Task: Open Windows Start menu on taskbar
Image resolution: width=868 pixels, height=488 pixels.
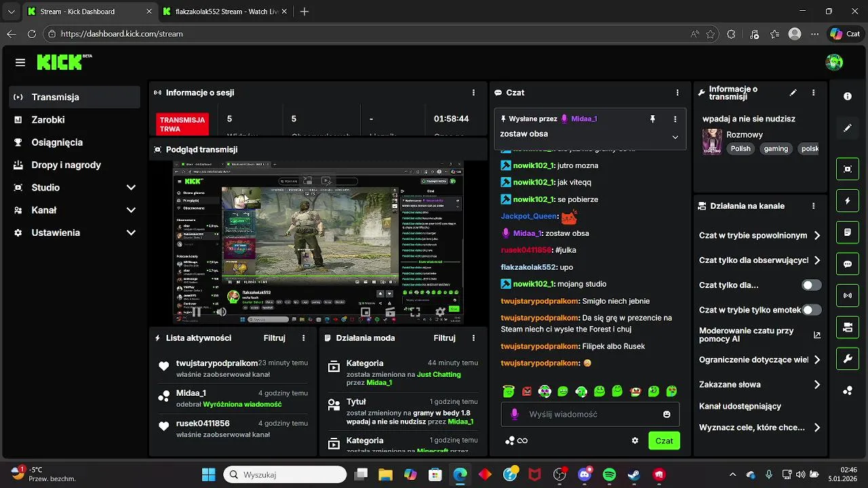Action: coord(208,474)
